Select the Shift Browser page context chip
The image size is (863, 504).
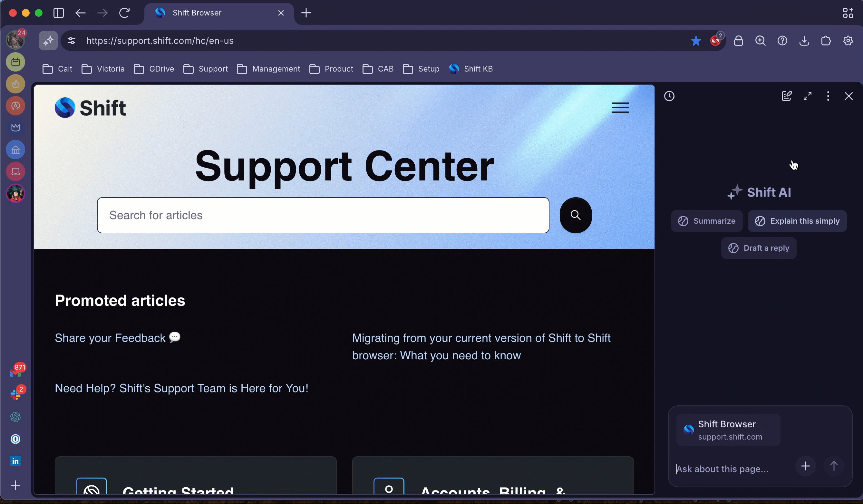pos(728,430)
